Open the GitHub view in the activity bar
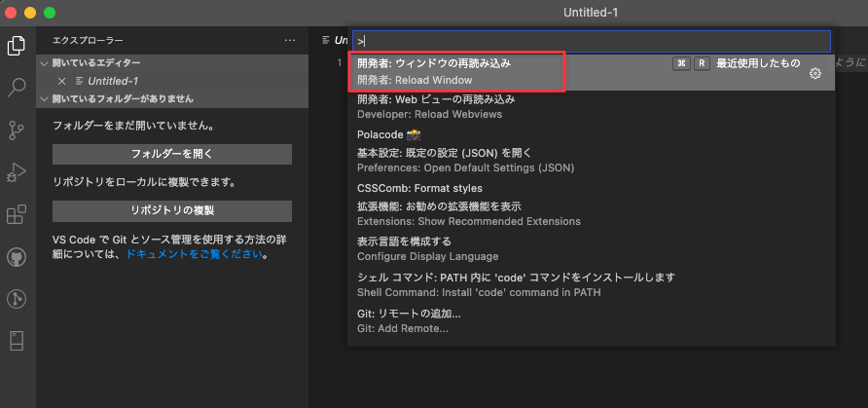This screenshot has height=408, width=868. [x=17, y=257]
